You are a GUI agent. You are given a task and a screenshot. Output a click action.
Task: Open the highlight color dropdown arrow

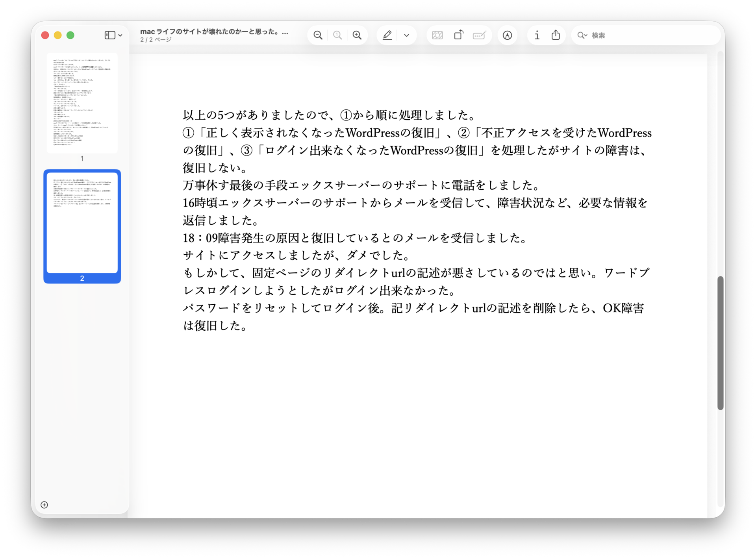(407, 35)
